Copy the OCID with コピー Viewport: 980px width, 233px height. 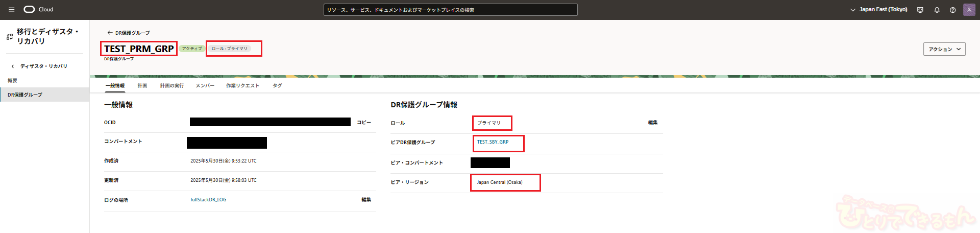(363, 123)
